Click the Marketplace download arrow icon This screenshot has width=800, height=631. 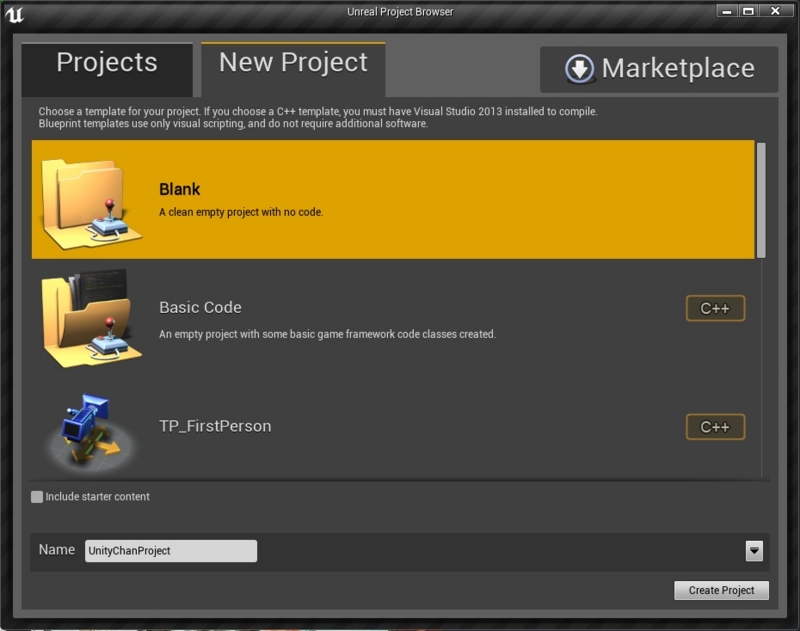(x=580, y=68)
